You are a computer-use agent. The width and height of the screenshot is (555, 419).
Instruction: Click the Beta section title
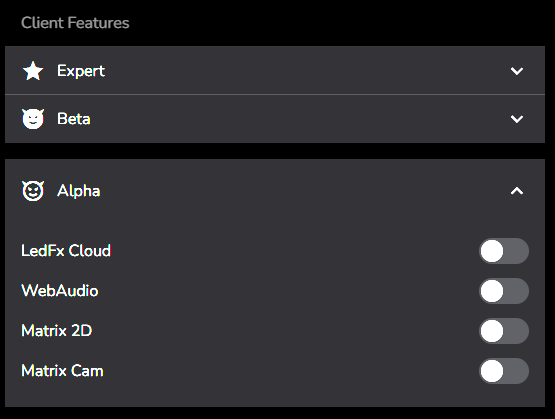74,119
